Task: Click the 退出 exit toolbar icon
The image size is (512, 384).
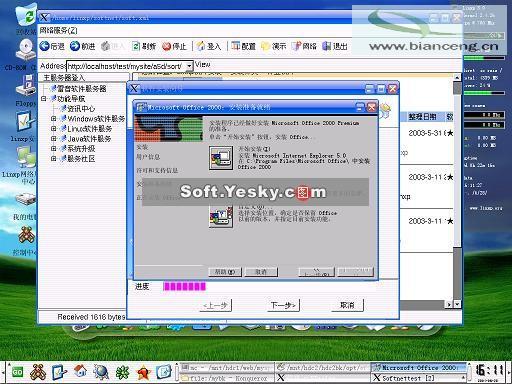Action: coord(327,46)
